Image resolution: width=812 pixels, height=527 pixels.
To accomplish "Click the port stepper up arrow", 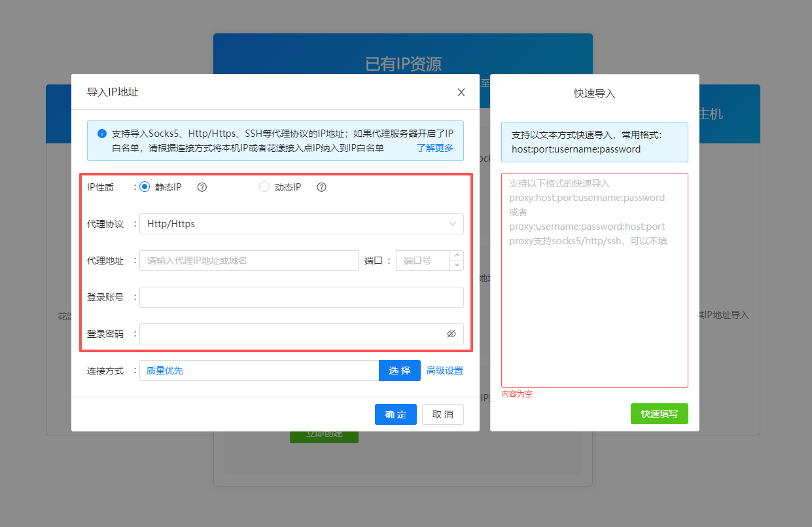I will 456,256.
